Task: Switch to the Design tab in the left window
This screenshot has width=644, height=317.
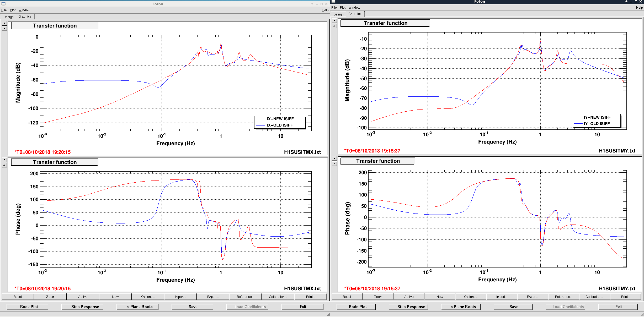Action: [8, 17]
